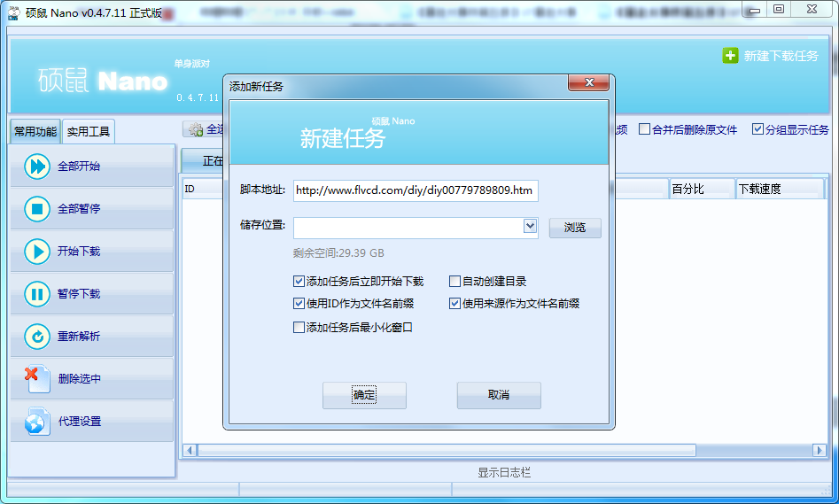Uncheck 添加任务后立即开始下载 checkbox
This screenshot has height=504, width=839.
point(299,282)
